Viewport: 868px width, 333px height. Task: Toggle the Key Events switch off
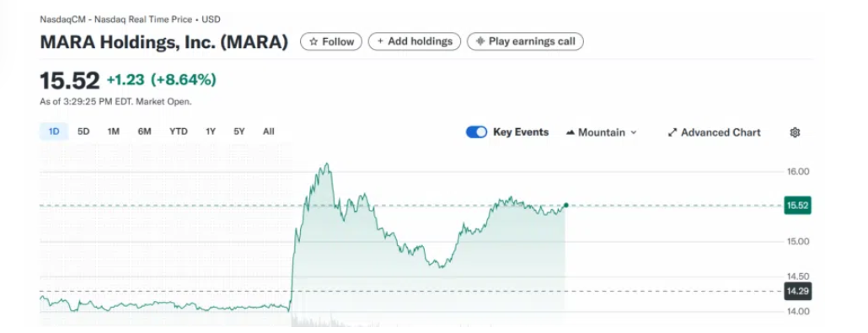tap(476, 132)
